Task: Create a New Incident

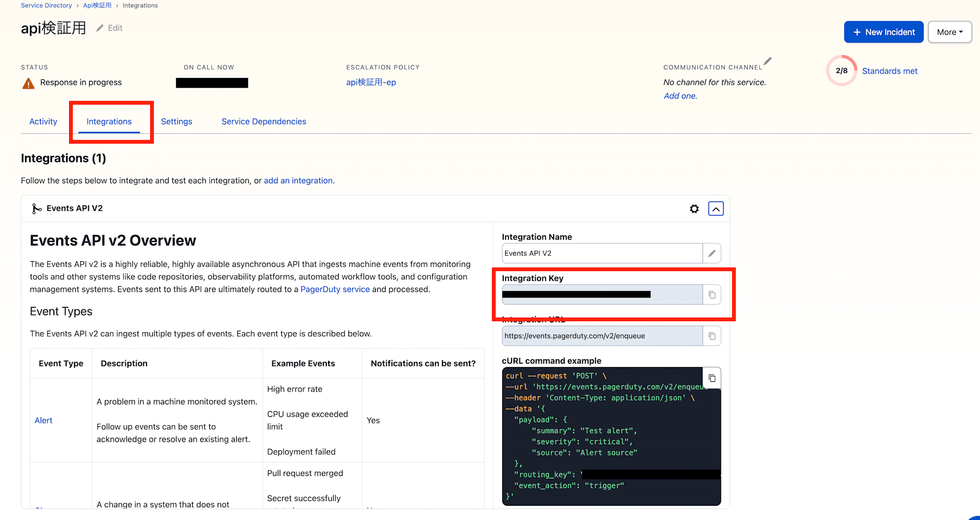Action: [x=883, y=32]
